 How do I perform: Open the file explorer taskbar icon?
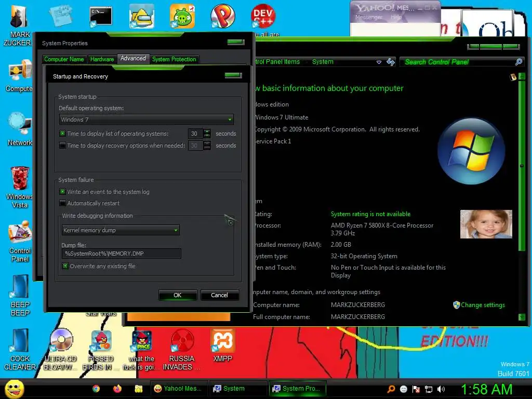138,389
